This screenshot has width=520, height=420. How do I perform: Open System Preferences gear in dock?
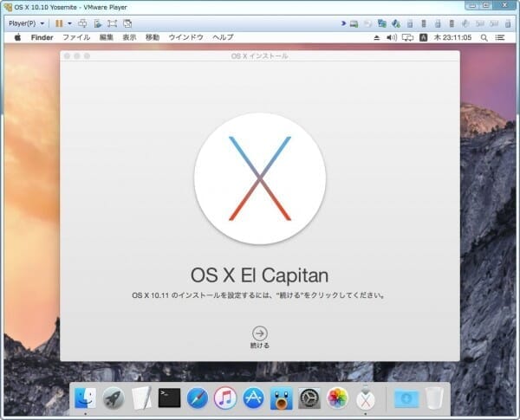(x=309, y=397)
